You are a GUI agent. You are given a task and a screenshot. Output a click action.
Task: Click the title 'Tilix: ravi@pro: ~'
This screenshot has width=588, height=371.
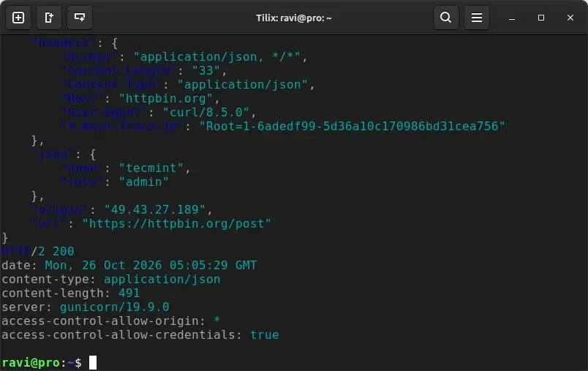(x=293, y=18)
